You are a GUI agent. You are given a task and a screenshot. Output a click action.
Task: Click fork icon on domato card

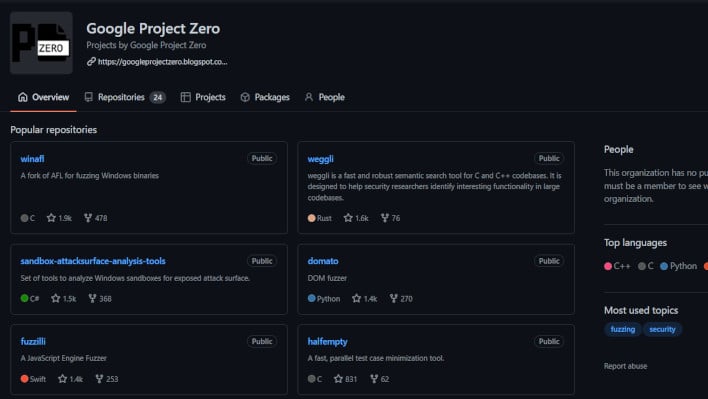(x=394, y=298)
